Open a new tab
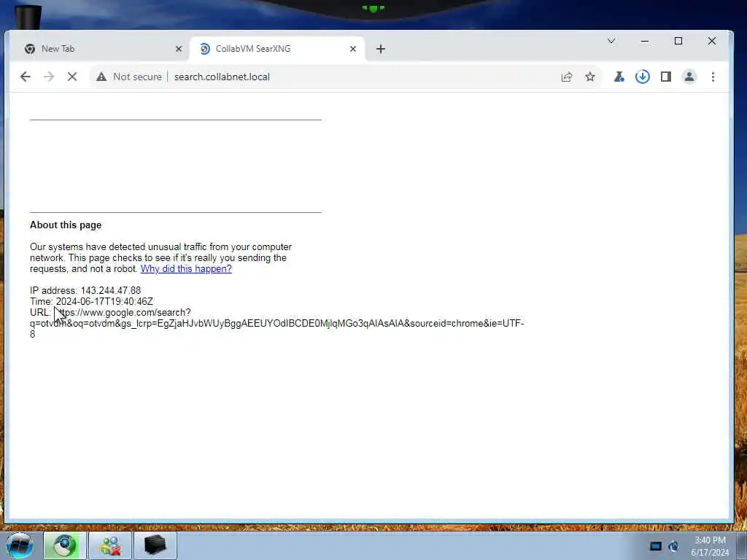747x560 pixels. 380,49
